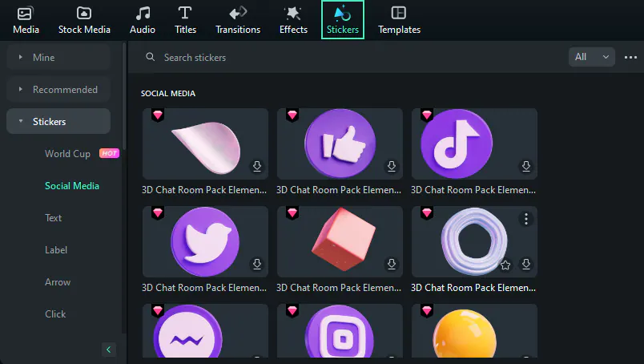Choose the Text sticker category
The image size is (644, 364).
53,218
